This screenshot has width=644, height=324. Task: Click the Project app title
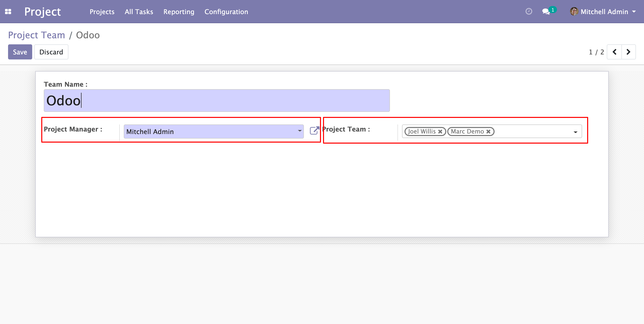point(43,12)
